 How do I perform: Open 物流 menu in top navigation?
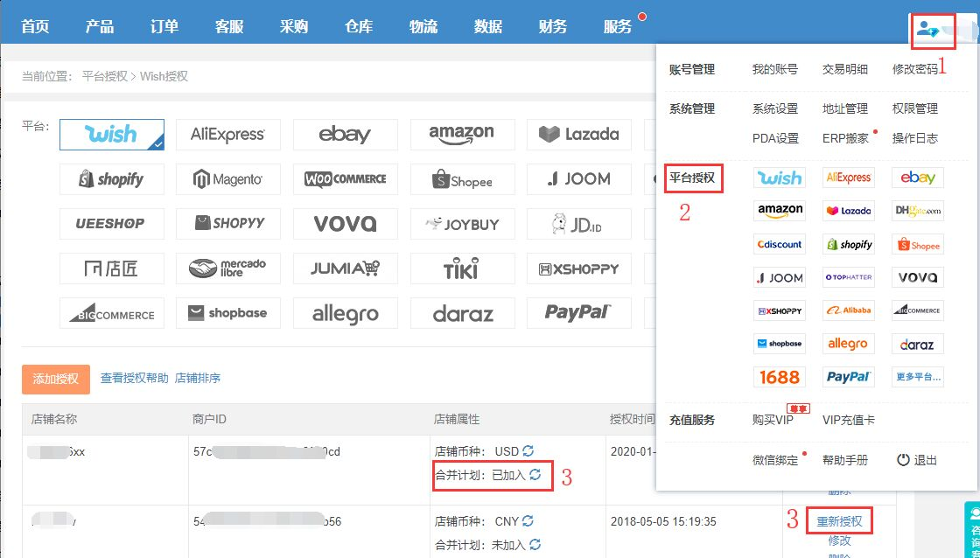[x=423, y=26]
